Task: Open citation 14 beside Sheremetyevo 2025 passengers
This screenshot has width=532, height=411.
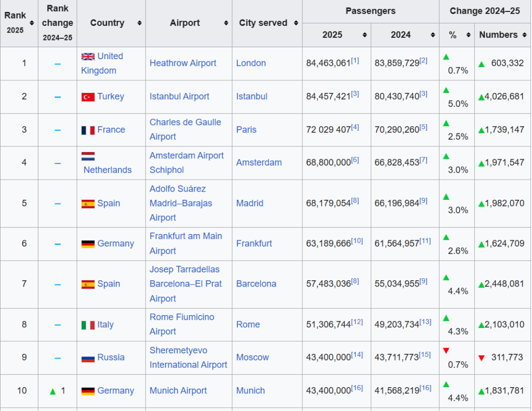Action: coord(357,355)
